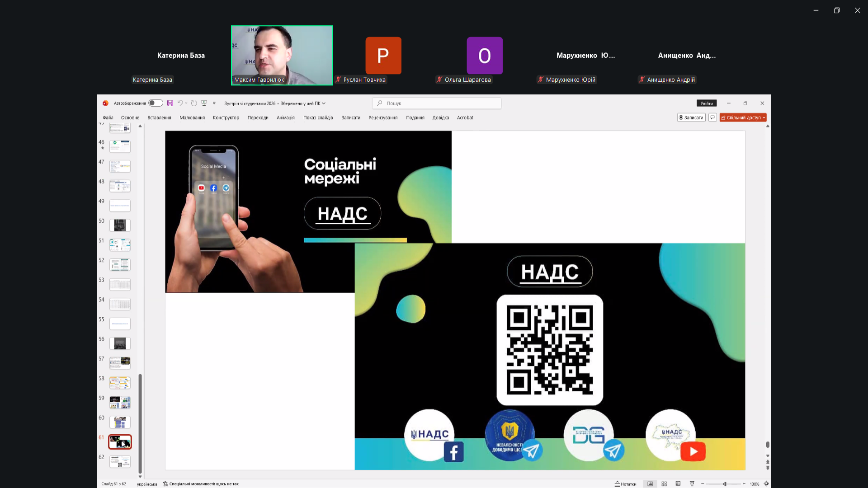Click the Redo icon in quick access toolbar
The width and height of the screenshot is (868, 488).
coord(194,103)
